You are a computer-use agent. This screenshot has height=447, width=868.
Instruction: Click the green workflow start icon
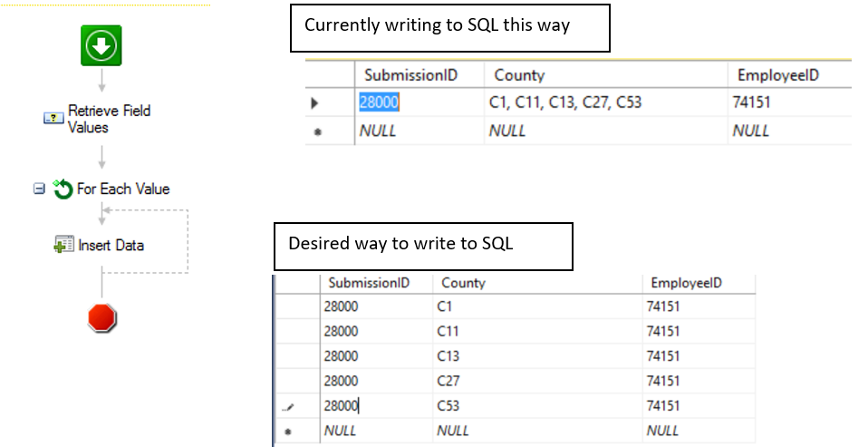point(101,44)
